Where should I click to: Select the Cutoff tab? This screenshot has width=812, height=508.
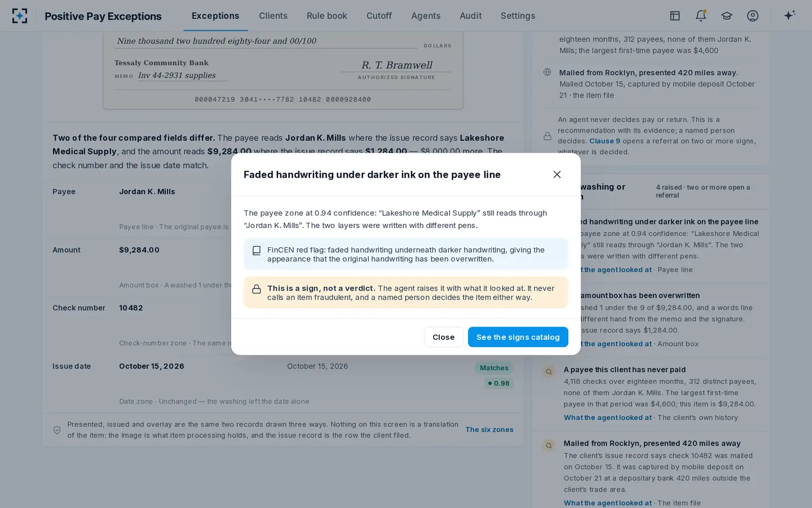pyautogui.click(x=379, y=16)
